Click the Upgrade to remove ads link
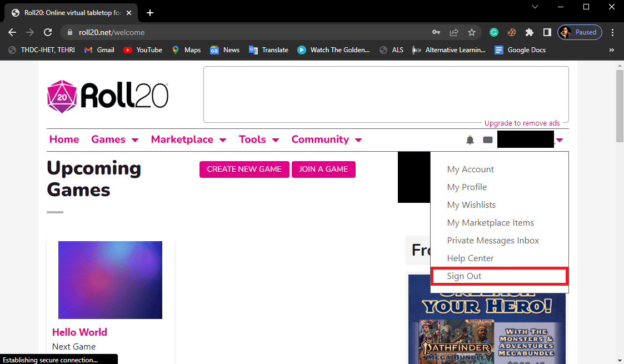Viewport: 624px width, 364px height. pos(522,123)
